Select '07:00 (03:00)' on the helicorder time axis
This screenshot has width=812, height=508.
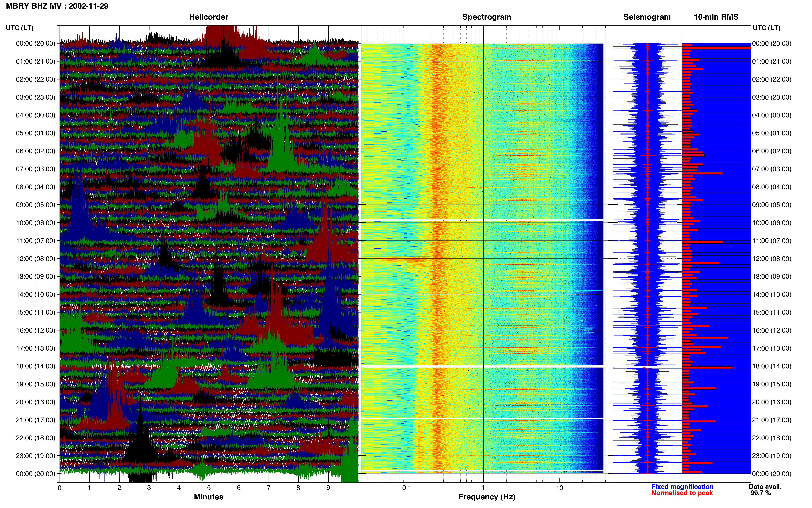(x=36, y=169)
